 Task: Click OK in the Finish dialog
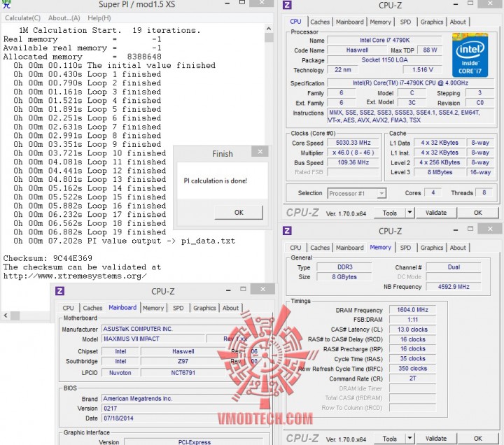pos(239,213)
